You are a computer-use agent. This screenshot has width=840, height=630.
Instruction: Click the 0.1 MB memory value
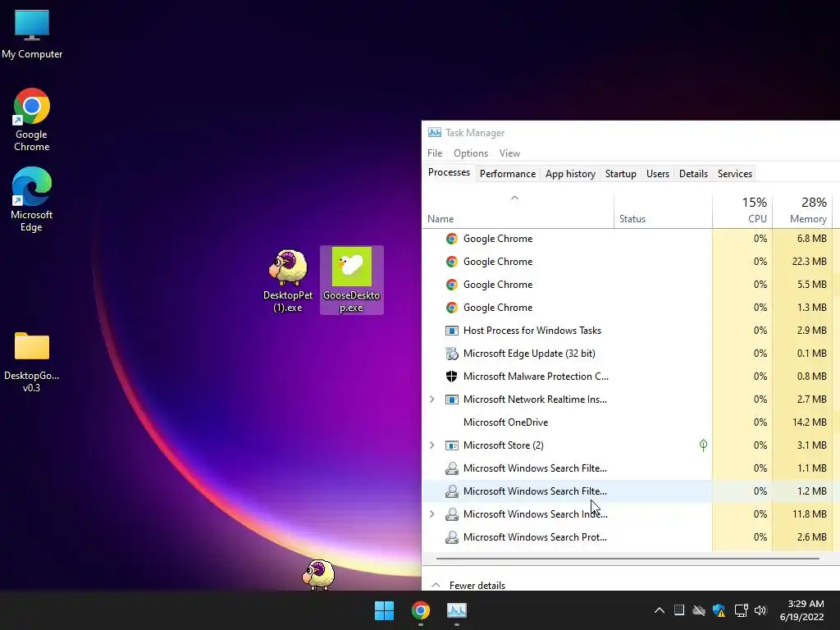pos(811,354)
